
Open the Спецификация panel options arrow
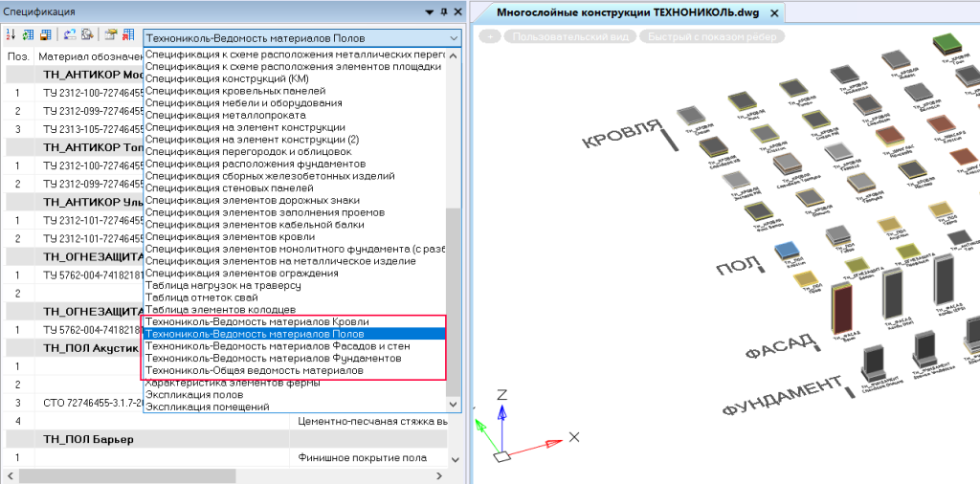(x=430, y=11)
